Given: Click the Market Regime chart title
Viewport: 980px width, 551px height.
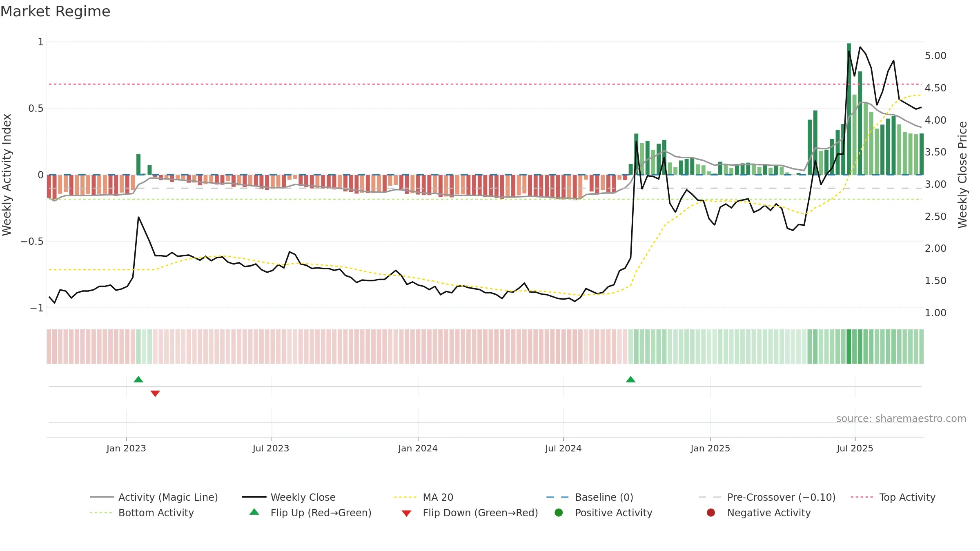Looking at the screenshot, I should click(x=55, y=11).
